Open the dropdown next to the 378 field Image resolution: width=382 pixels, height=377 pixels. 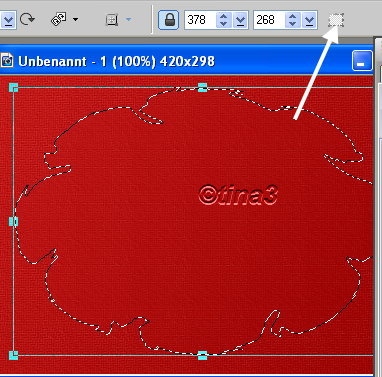(x=240, y=20)
